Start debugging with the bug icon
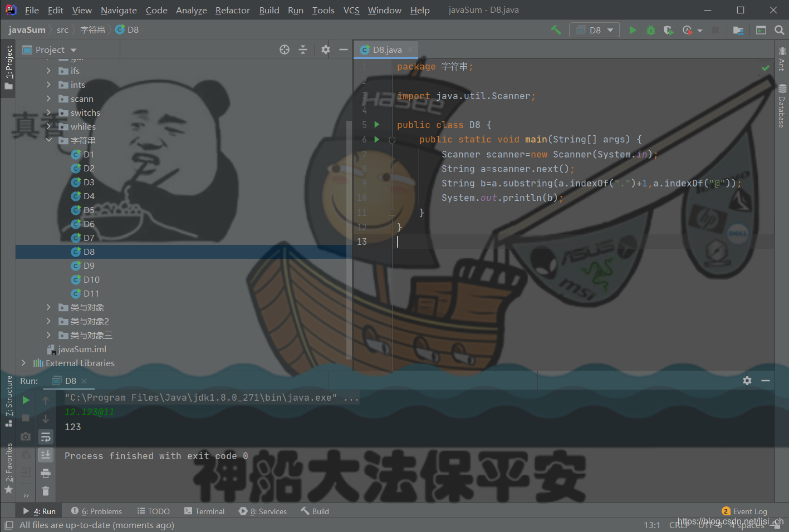This screenshot has width=789, height=532. (x=650, y=30)
